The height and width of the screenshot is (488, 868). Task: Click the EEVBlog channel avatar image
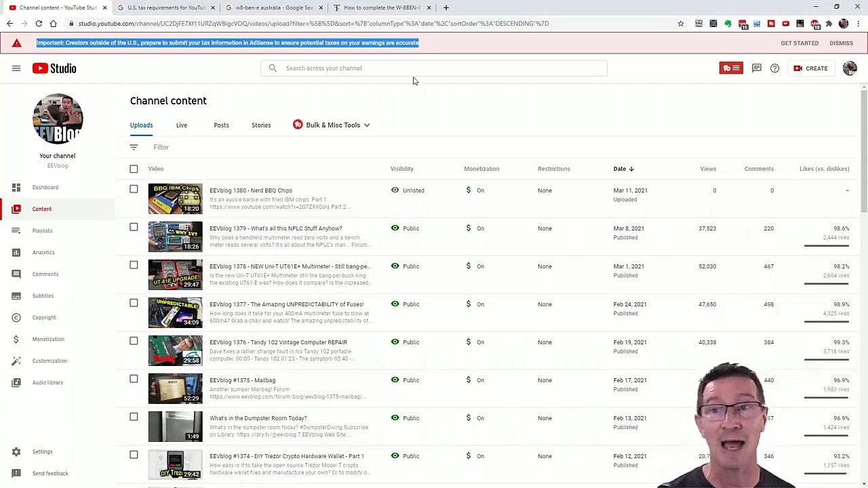(58, 119)
